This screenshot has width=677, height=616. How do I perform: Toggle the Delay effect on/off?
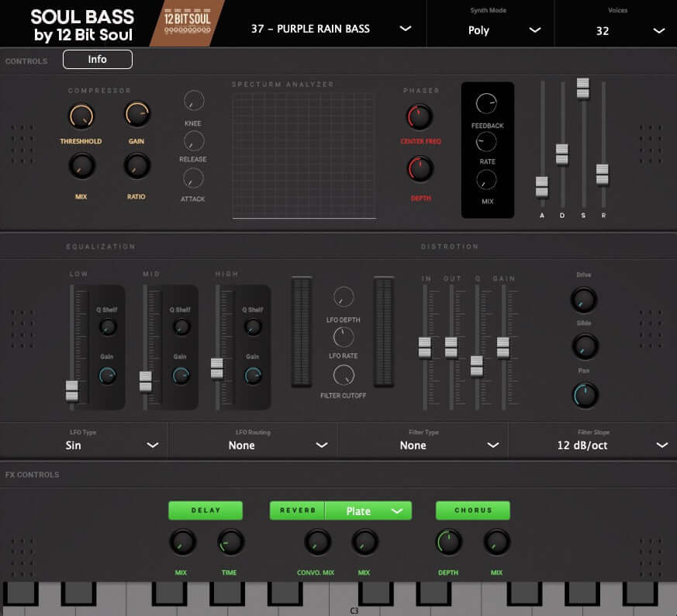[x=206, y=510]
